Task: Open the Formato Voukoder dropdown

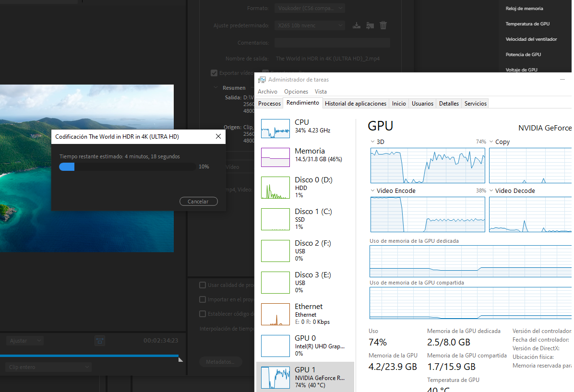Action: 310,8
